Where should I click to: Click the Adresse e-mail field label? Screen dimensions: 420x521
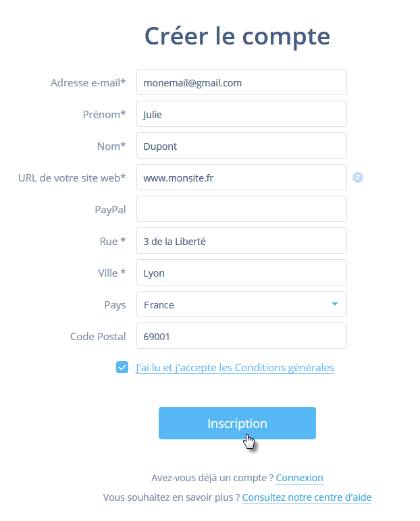coord(88,83)
